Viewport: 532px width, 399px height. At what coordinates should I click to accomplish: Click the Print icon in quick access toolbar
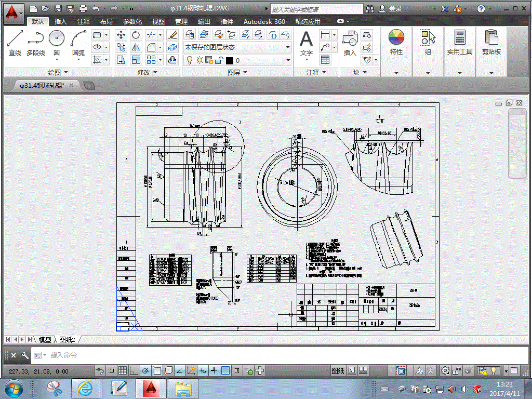83,8
